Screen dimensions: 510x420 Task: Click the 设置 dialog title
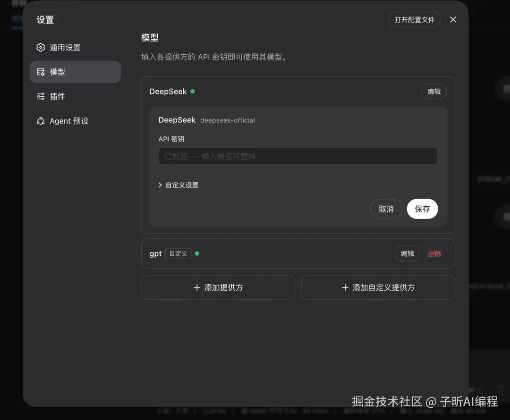[x=45, y=20]
